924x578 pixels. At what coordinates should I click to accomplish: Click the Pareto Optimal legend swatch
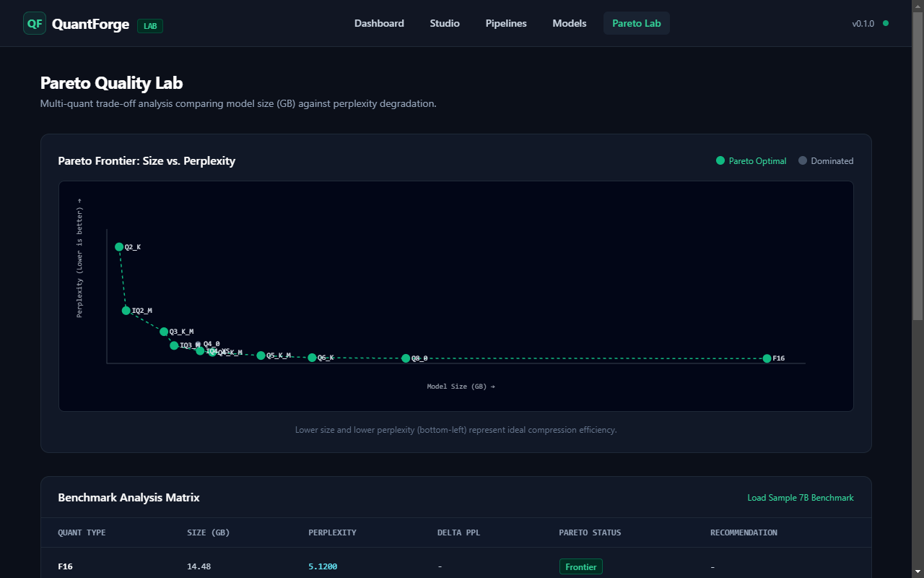point(720,160)
